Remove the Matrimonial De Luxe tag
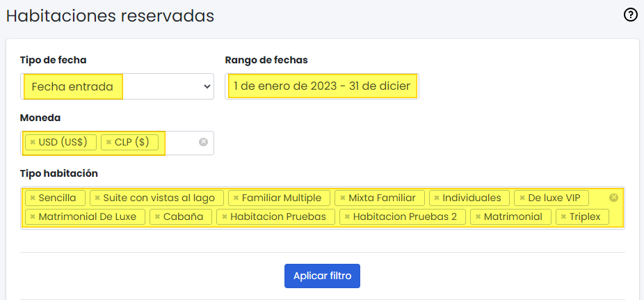This screenshot has width=644, height=300. click(33, 217)
